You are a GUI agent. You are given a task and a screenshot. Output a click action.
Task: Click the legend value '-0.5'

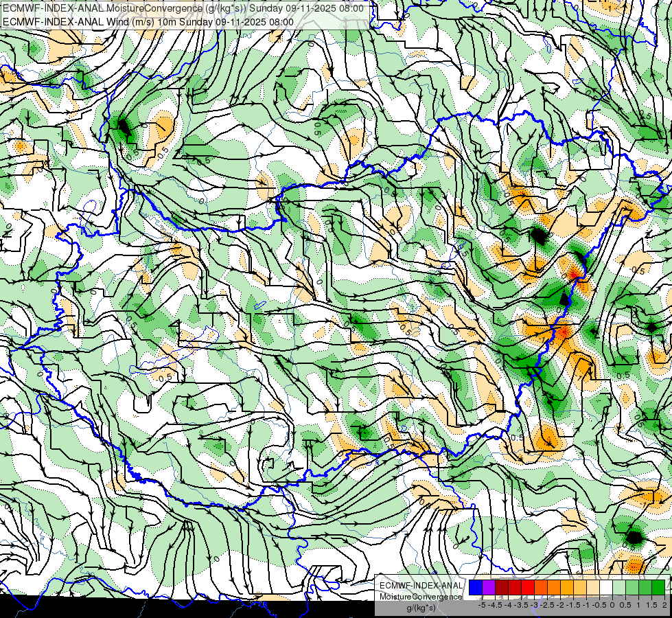click(x=599, y=605)
